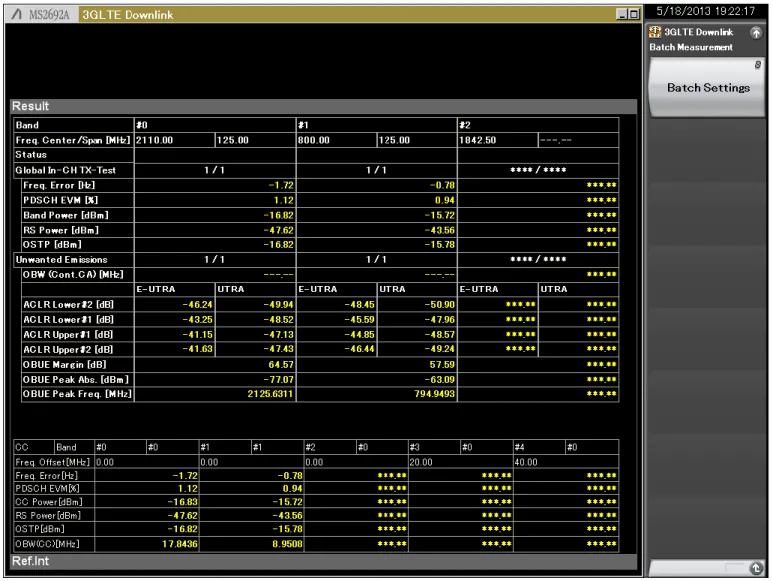Click the up-arrow icon beside 3GLTE Downlink
Screen dimensions: 773x581
756,33
